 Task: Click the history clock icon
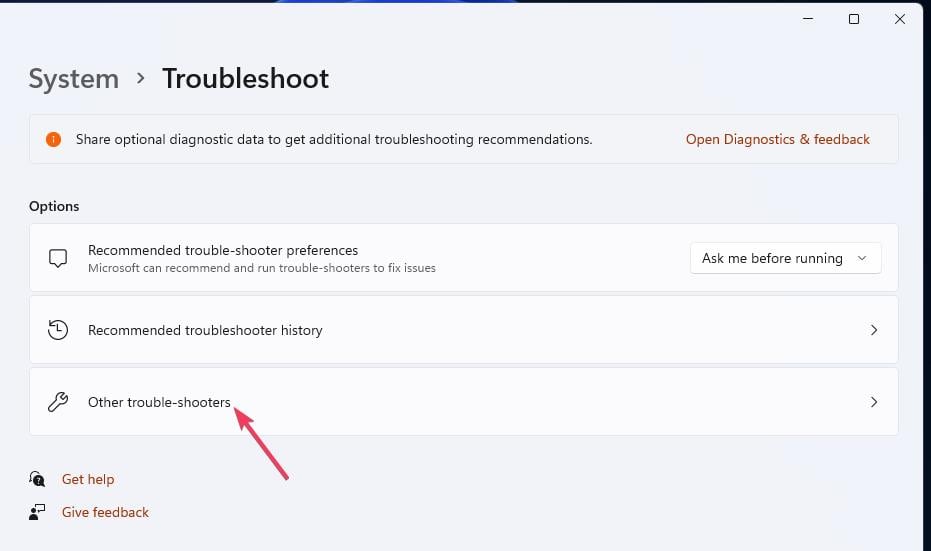58,330
